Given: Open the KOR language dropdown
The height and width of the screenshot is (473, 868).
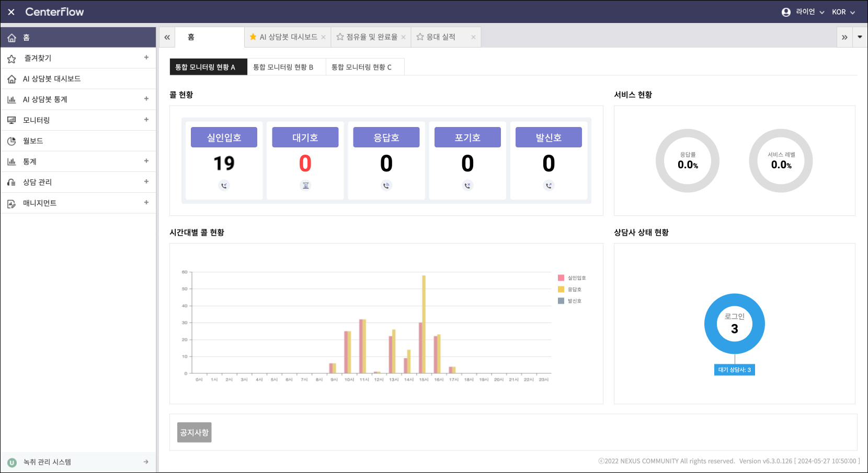Looking at the screenshot, I should [x=843, y=12].
